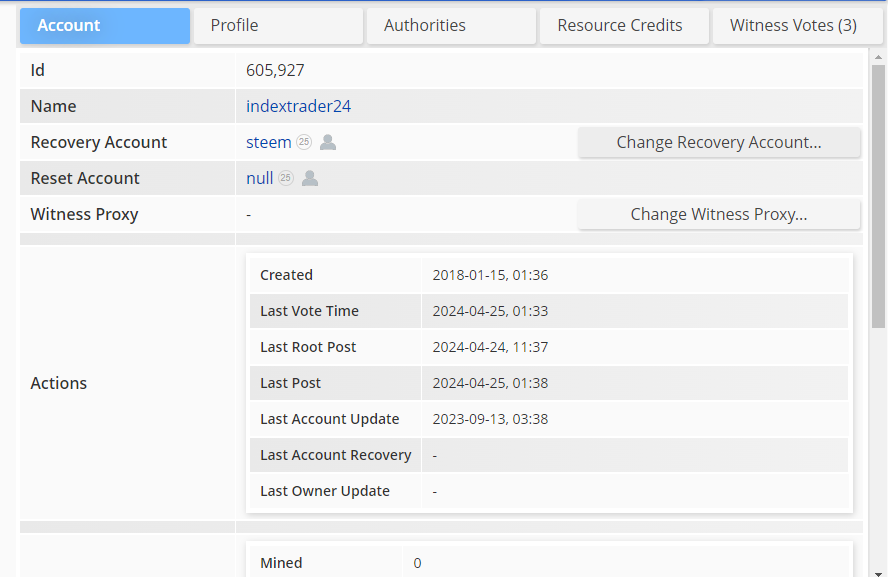888x577 pixels.
Task: Open the null reset account link
Action: [x=259, y=178]
